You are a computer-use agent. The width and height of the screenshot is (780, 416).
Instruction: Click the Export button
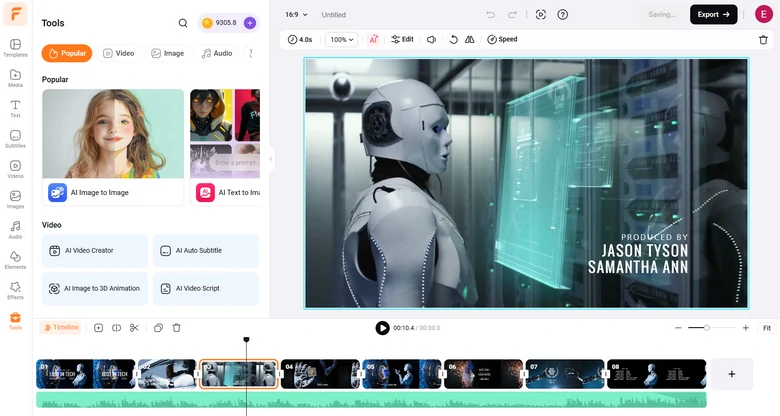713,14
